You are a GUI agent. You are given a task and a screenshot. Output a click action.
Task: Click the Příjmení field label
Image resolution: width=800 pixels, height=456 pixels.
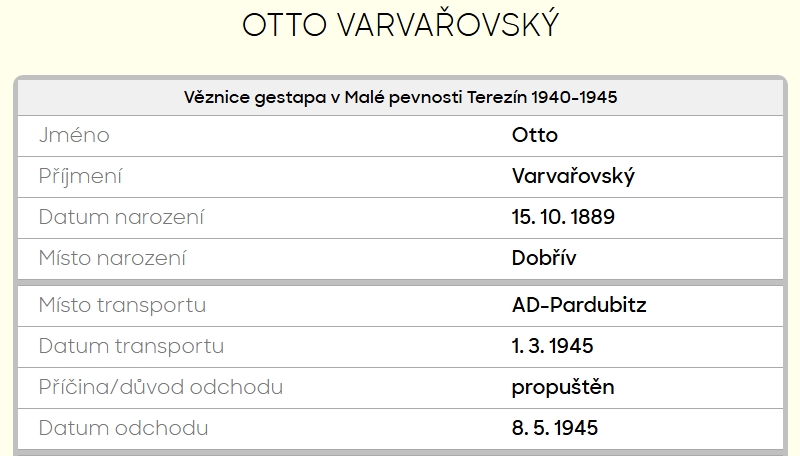[80, 176]
